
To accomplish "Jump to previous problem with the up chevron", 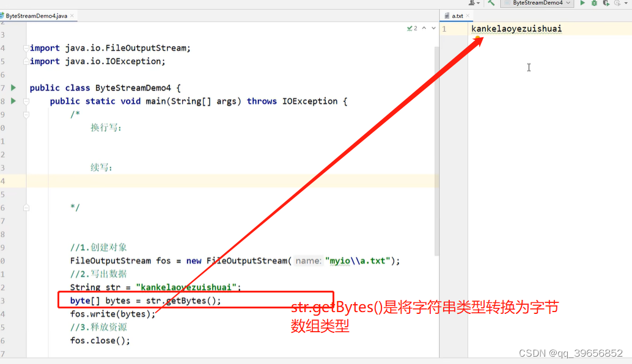I will 424,28.
